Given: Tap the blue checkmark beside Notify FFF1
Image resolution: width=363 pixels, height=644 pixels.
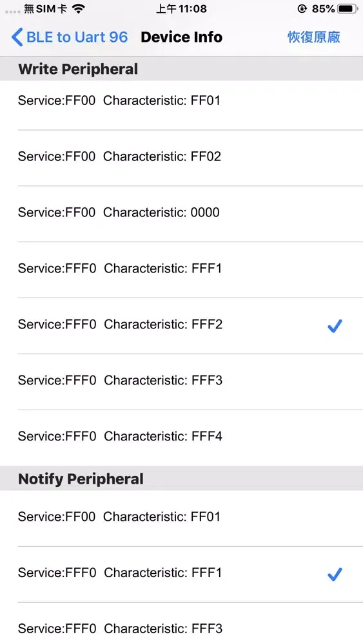Looking at the screenshot, I should pyautogui.click(x=335, y=574).
